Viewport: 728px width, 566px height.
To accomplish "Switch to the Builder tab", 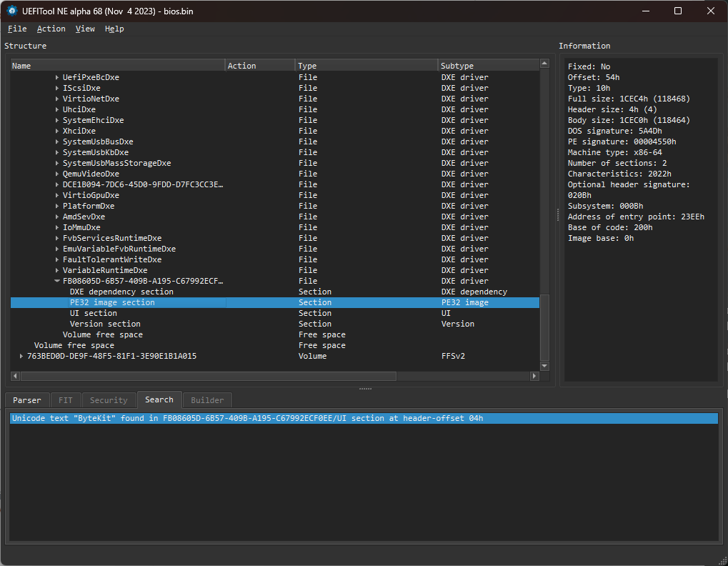I will click(x=207, y=400).
